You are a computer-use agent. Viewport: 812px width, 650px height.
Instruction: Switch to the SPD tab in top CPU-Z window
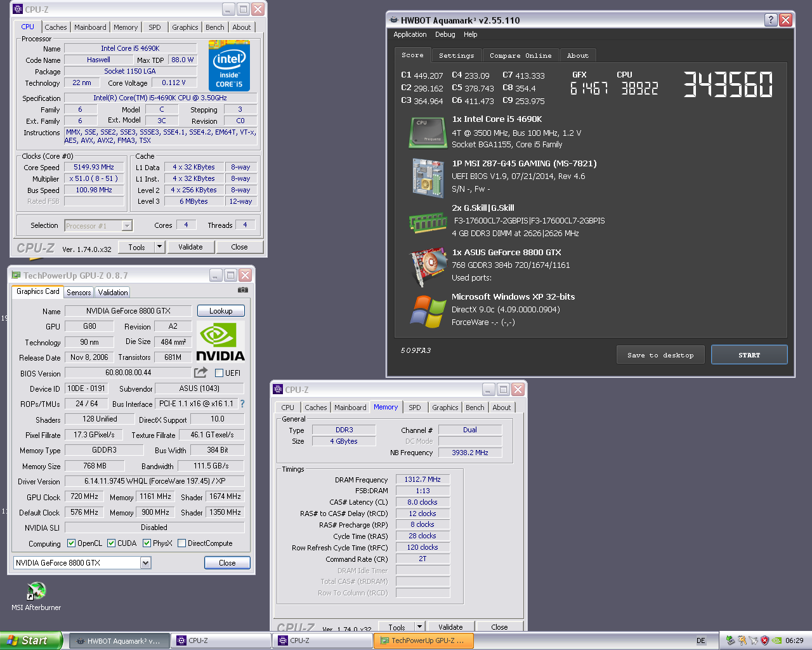point(155,27)
